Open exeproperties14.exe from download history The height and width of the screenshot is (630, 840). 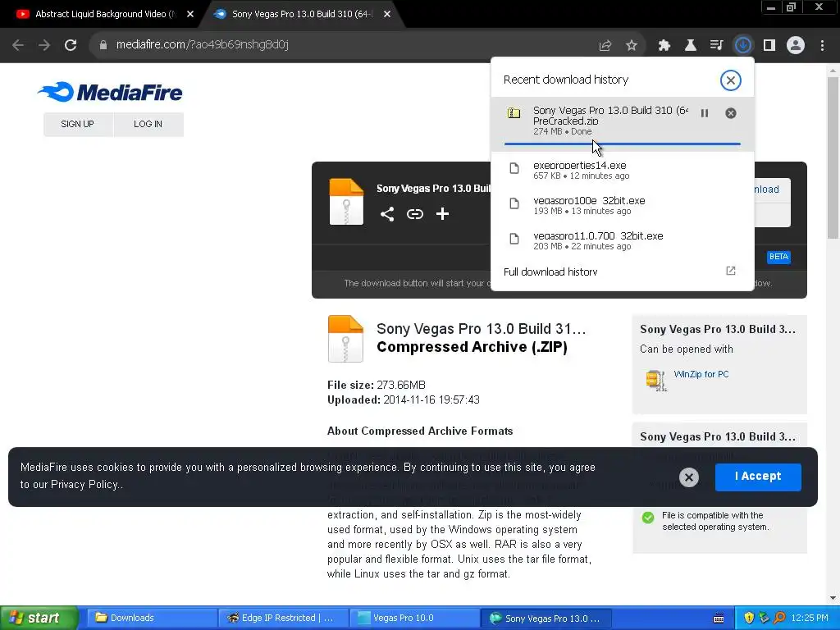click(622, 169)
